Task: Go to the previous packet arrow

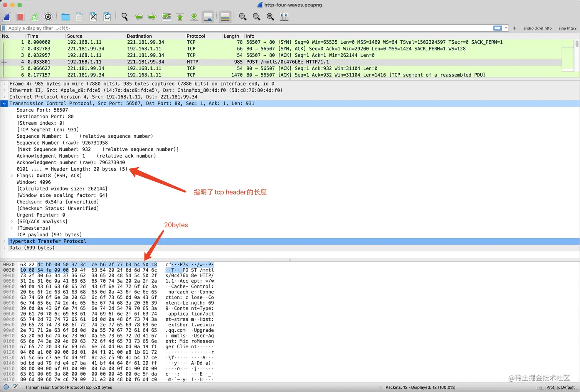Action: tap(138, 17)
